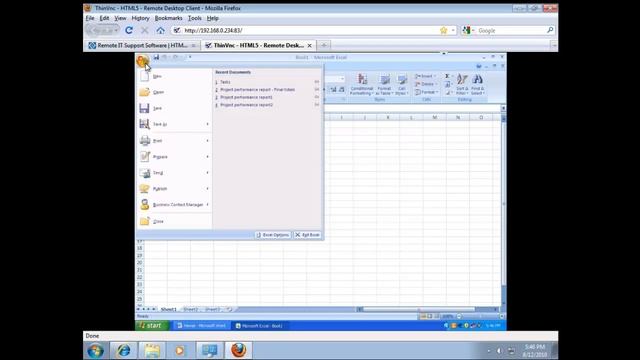The height and width of the screenshot is (360, 640).
Task: Open Sort & Filter in the ribbon
Action: pyautogui.click(x=462, y=85)
